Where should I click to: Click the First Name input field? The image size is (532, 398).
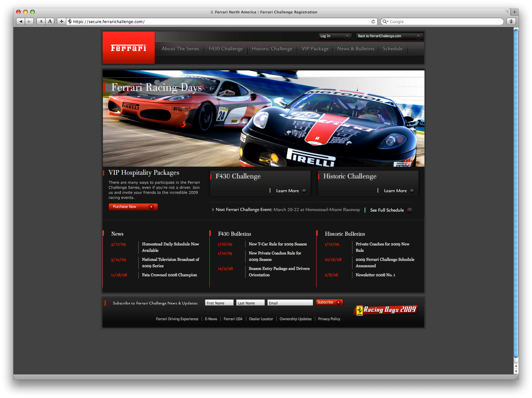pos(219,303)
